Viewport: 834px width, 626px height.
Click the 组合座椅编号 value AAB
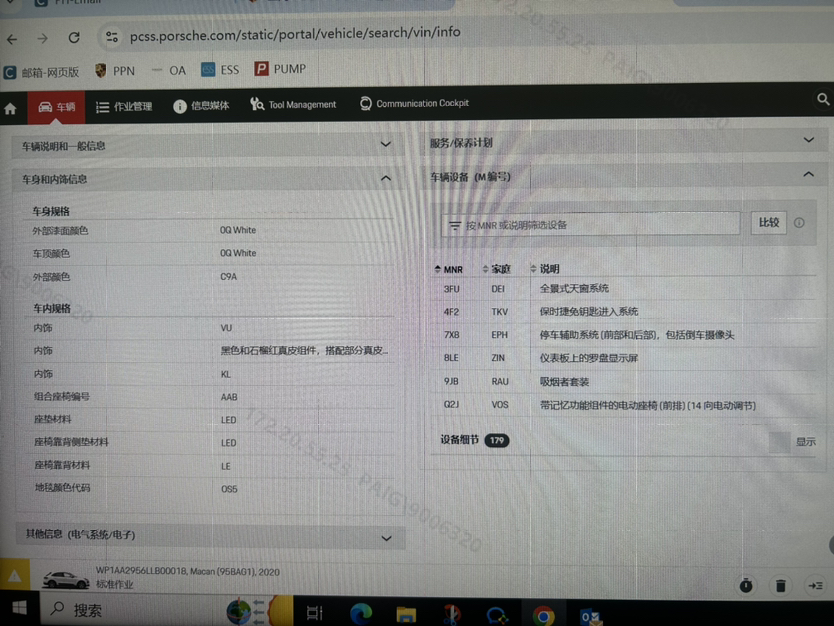229,397
